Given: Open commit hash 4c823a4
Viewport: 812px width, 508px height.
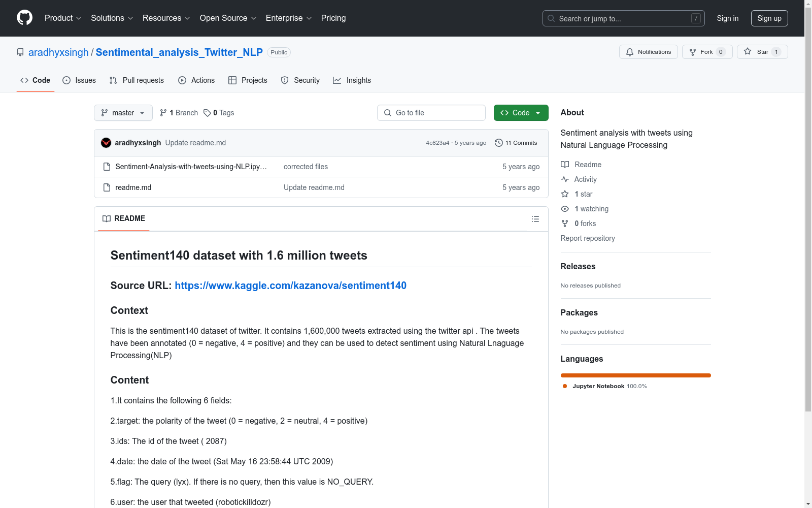Looking at the screenshot, I should tap(437, 143).
